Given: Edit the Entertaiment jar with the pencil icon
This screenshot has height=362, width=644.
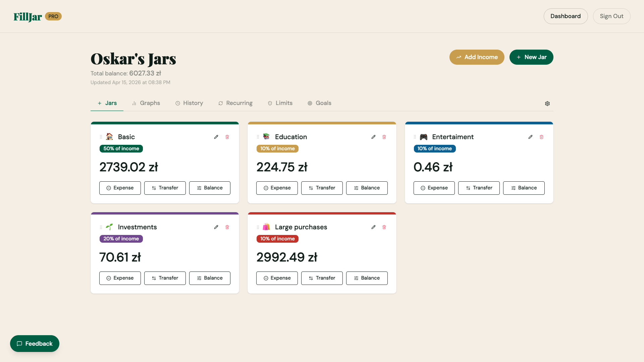Looking at the screenshot, I should (530, 137).
